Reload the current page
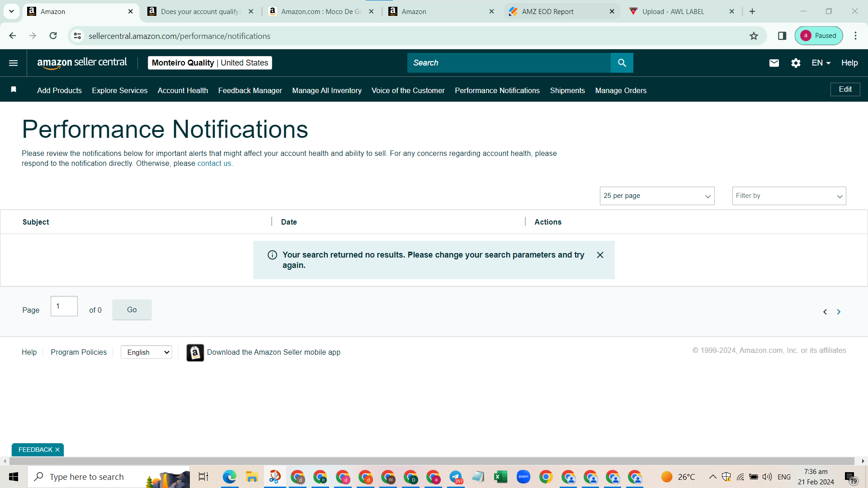This screenshot has height=488, width=868. click(53, 36)
